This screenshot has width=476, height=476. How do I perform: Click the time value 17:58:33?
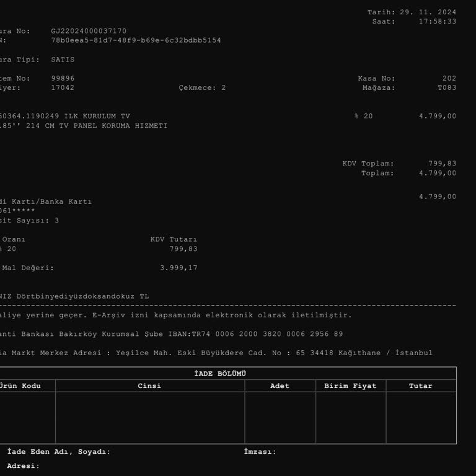pos(438,22)
